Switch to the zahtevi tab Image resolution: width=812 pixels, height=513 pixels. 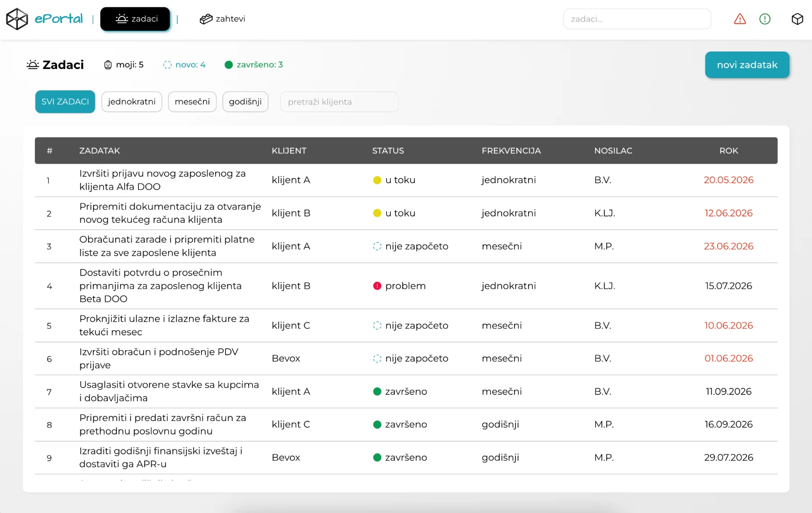[x=222, y=19]
